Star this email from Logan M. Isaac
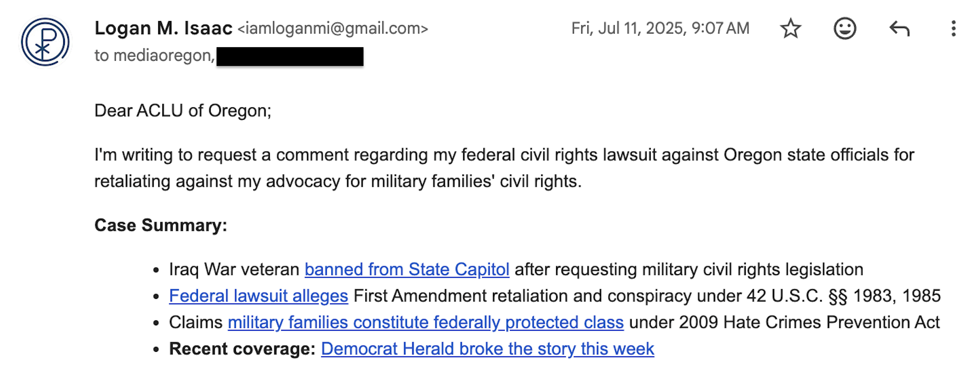 point(790,28)
